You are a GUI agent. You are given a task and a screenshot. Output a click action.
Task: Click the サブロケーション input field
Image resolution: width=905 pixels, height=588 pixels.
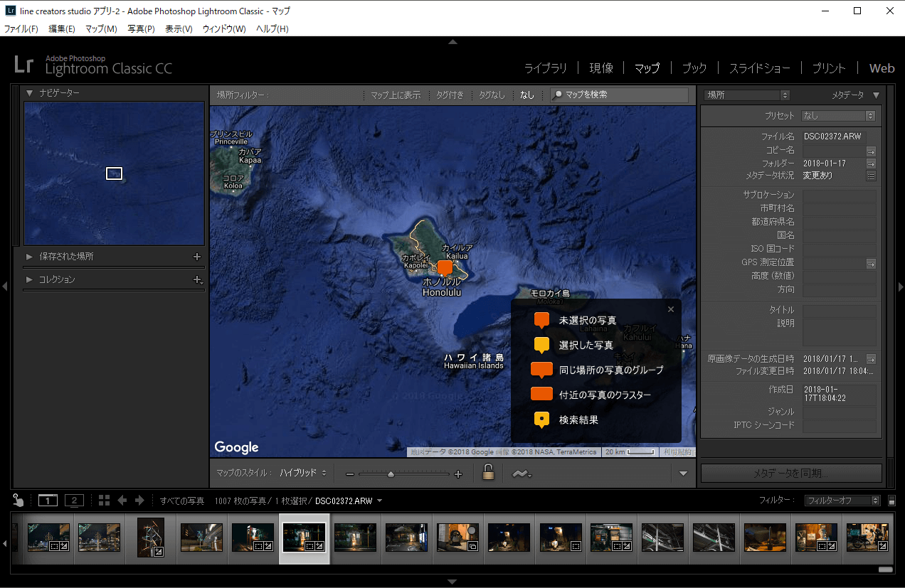(840, 195)
